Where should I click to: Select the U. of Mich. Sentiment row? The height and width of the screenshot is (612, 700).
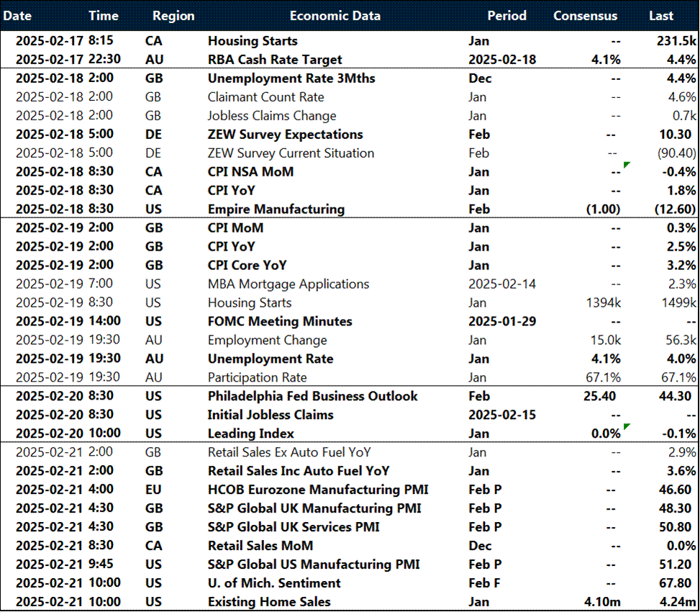273,582
